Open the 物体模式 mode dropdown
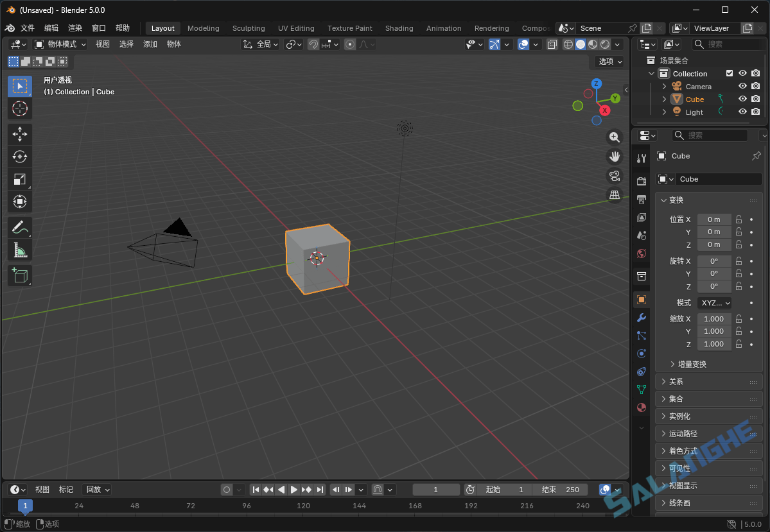The height and width of the screenshot is (532, 770). (x=60, y=44)
